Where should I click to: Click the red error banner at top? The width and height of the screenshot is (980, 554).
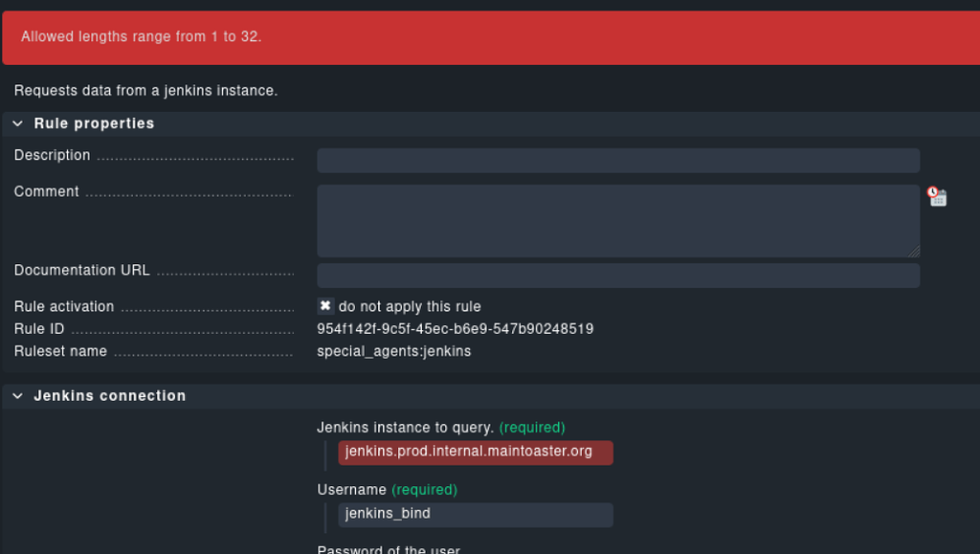490,36
